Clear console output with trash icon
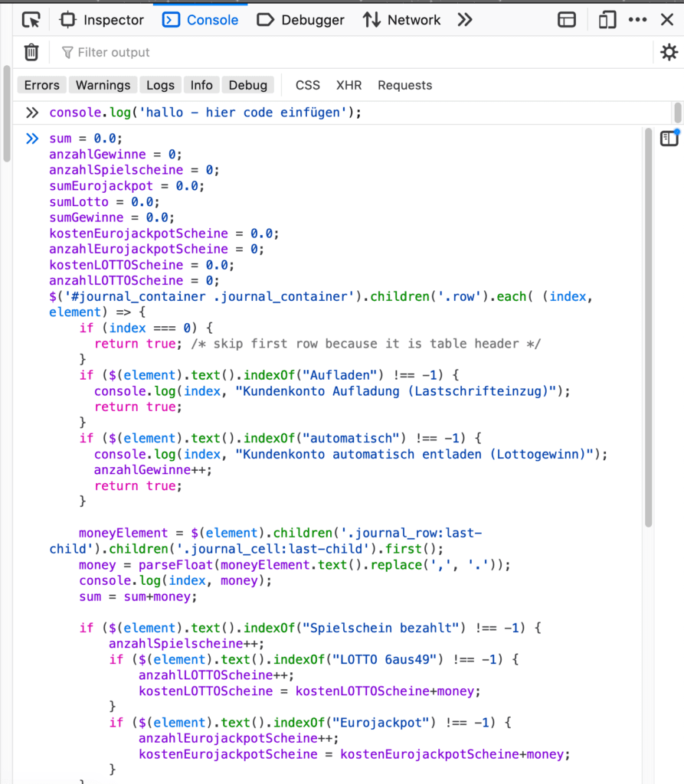Viewport: 684px width, 784px height. pos(31,52)
